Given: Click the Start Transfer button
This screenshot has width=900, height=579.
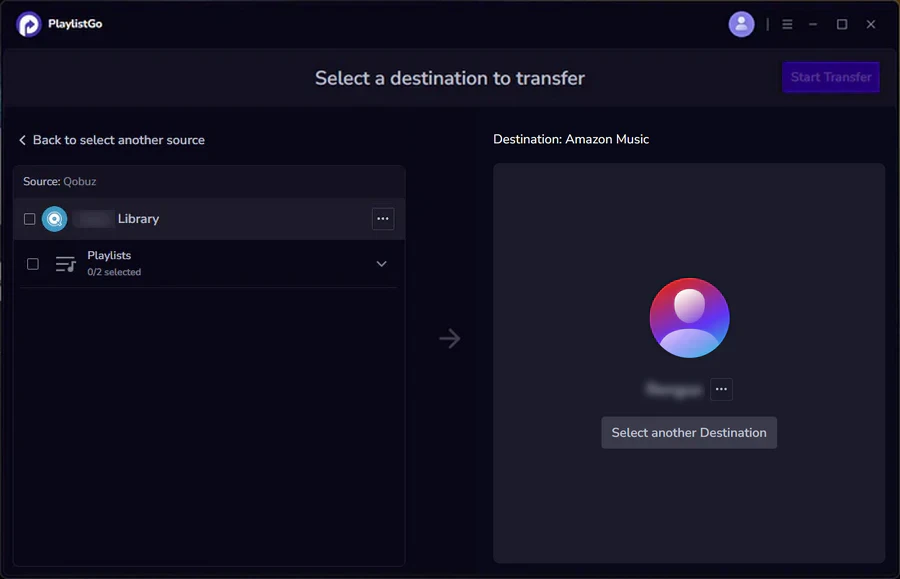Looking at the screenshot, I should [x=831, y=77].
